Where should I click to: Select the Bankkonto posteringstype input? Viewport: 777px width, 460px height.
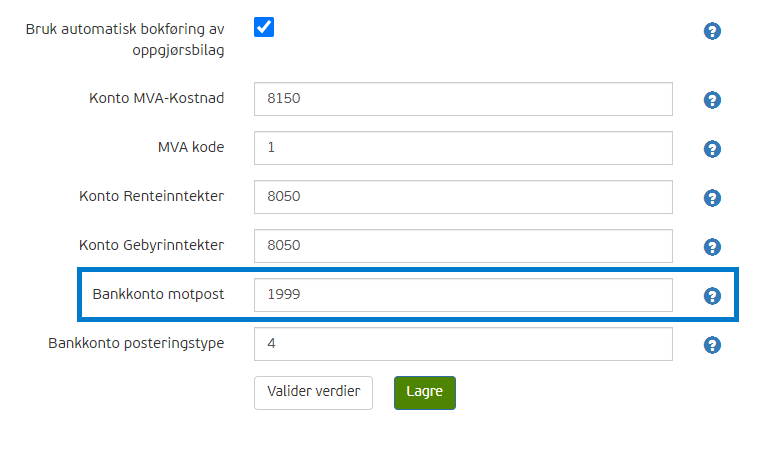[x=463, y=344]
